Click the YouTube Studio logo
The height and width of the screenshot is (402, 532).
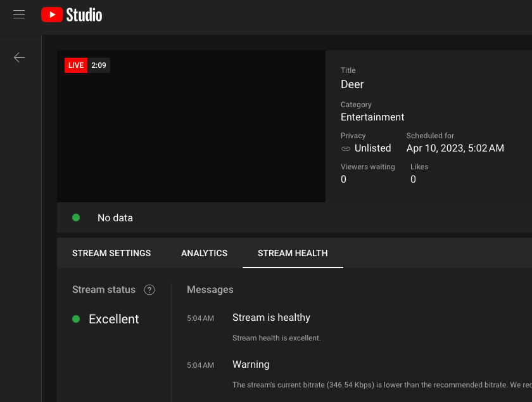click(x=71, y=15)
